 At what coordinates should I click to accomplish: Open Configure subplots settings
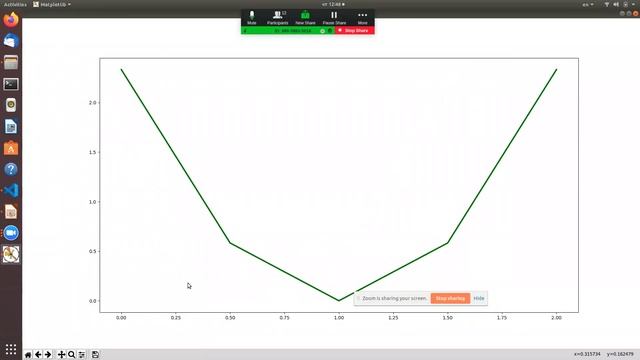click(82, 355)
